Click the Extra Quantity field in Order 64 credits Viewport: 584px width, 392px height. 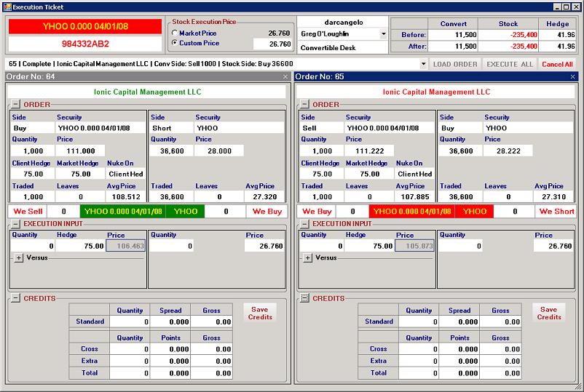pyautogui.click(x=130, y=361)
